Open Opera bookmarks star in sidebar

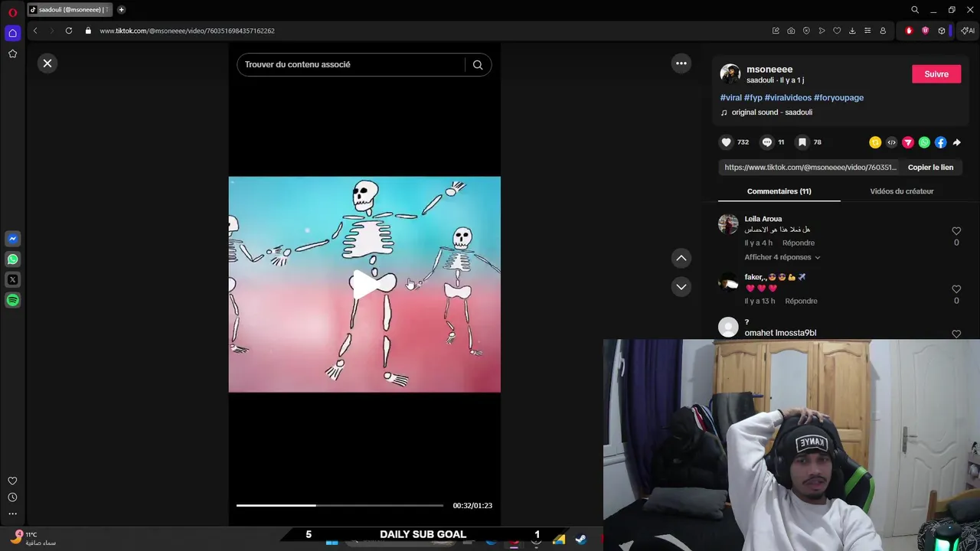pos(12,54)
